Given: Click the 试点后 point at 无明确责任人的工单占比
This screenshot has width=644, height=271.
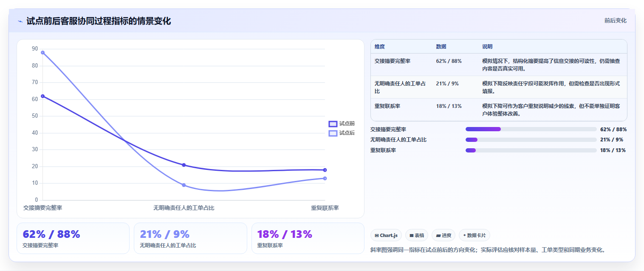Looking at the screenshot, I should coord(184,185).
